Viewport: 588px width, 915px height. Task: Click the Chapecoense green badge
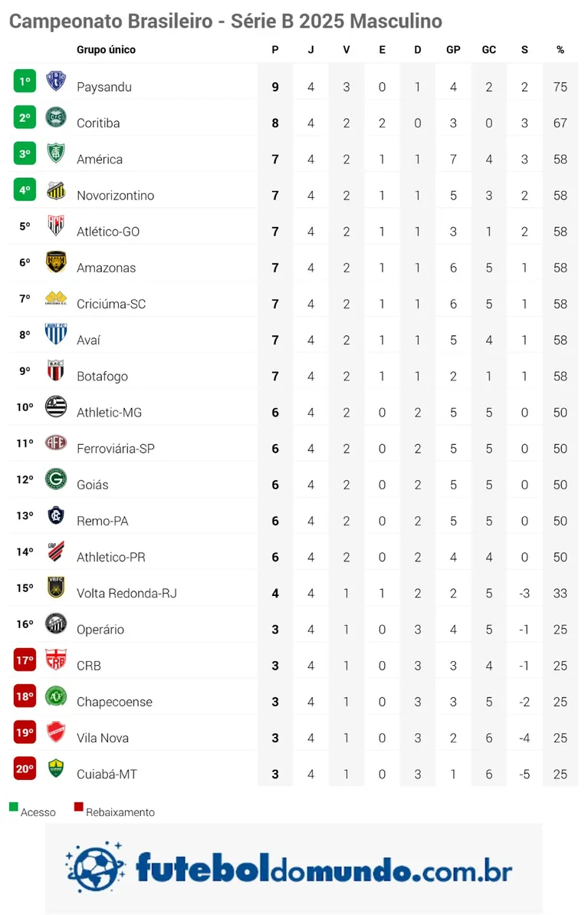click(x=56, y=696)
